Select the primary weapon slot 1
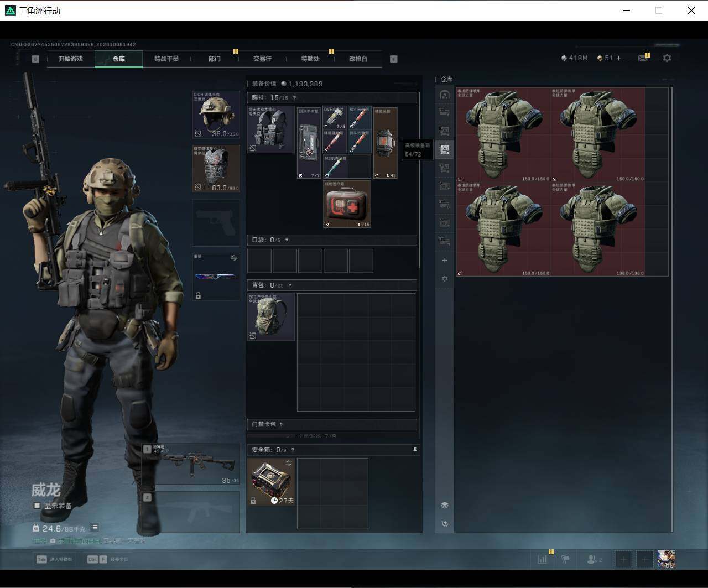 tap(190, 464)
